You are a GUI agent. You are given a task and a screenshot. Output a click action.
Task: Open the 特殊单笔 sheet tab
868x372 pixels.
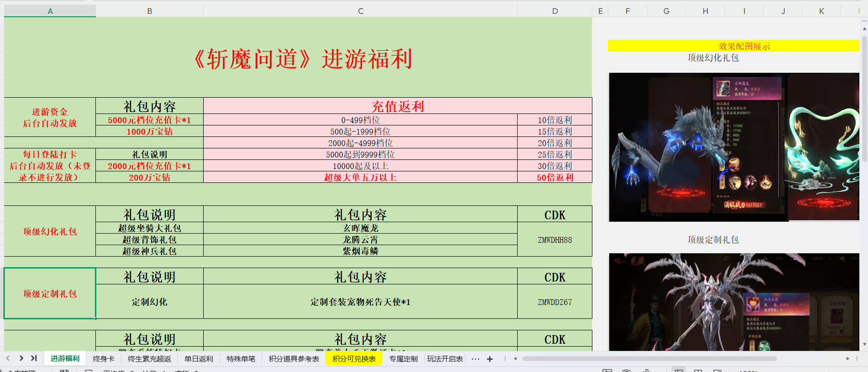[241, 359]
